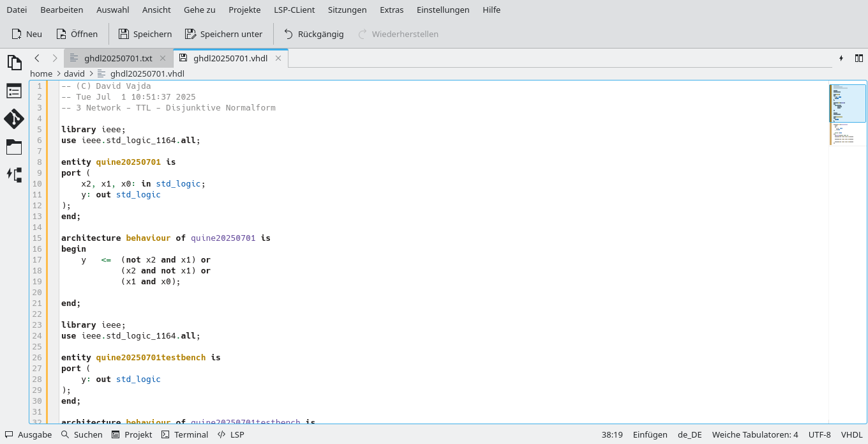Open a file using Öffnen

77,34
